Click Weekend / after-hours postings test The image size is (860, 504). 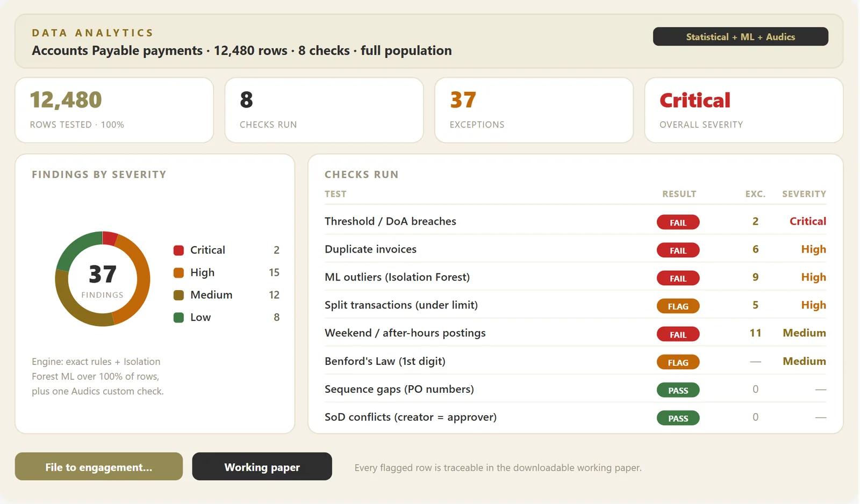click(x=405, y=333)
